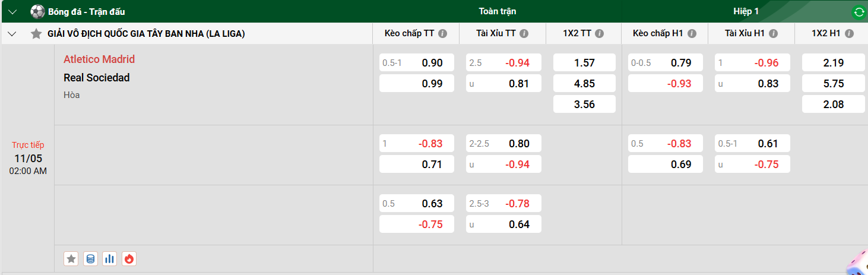Pick first-half under 0.5-1 at -0.75
868x275 pixels.
(x=752, y=164)
